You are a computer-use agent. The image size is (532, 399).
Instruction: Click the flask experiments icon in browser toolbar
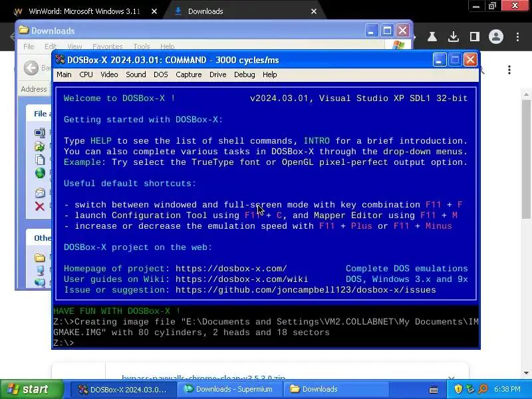pos(432,37)
